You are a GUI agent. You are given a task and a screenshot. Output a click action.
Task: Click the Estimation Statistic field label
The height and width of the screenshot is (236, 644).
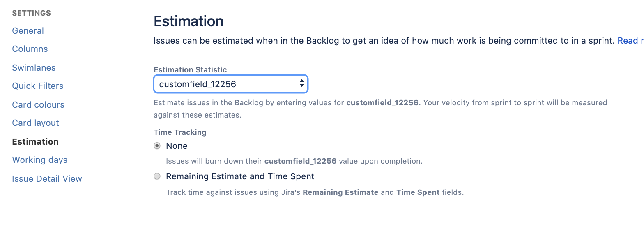pos(190,70)
